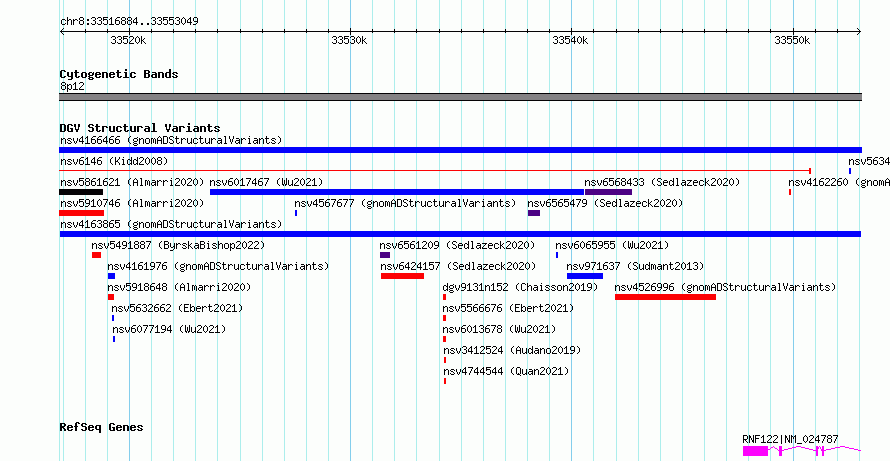Screen dimensions: 890x461
Task: Click the 33530k ruler tick label
Action: pyautogui.click(x=350, y=40)
